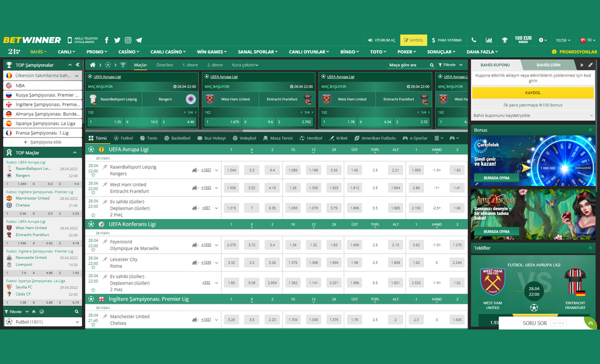Click the TOP Maçlar medal icon

coord(9,152)
